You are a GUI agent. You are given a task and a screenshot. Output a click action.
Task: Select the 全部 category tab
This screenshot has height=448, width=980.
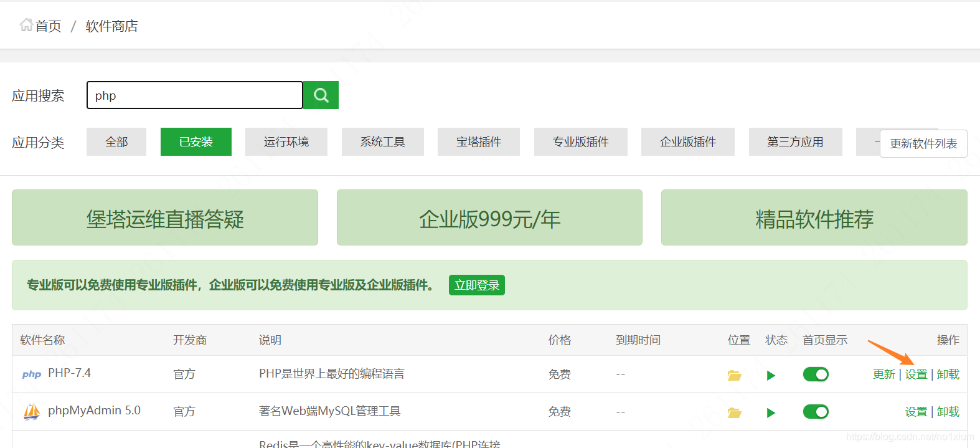coord(116,142)
